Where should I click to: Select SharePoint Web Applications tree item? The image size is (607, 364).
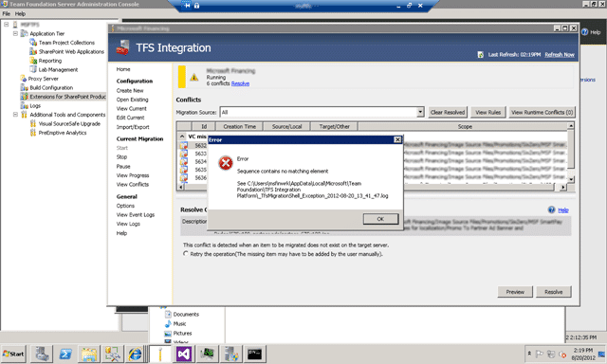point(71,51)
